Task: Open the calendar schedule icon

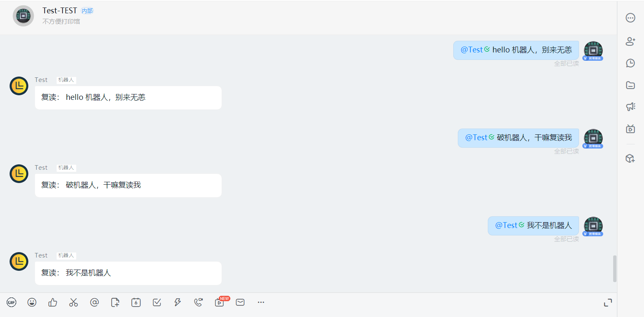Action: click(x=136, y=302)
